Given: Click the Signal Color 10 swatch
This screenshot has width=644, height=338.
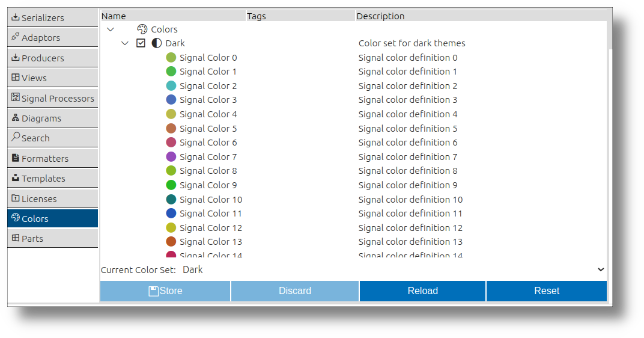Looking at the screenshot, I should [171, 200].
